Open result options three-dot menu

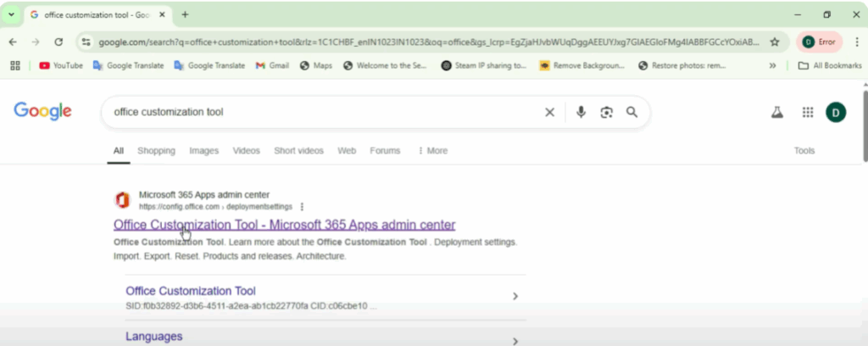point(302,207)
